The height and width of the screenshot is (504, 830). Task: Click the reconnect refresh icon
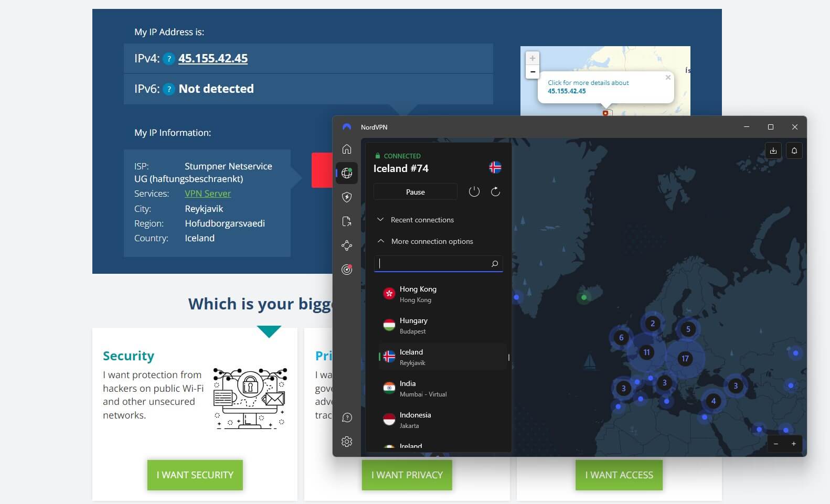point(495,192)
